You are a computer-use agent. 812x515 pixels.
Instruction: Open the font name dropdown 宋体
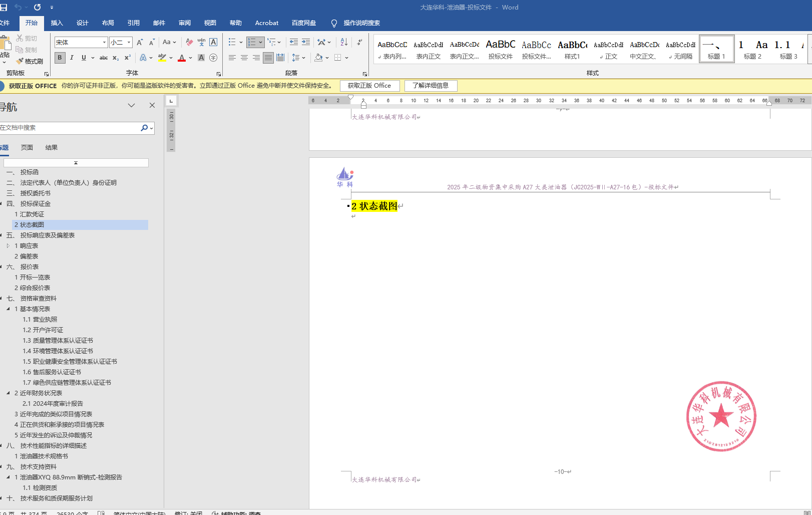click(x=104, y=43)
